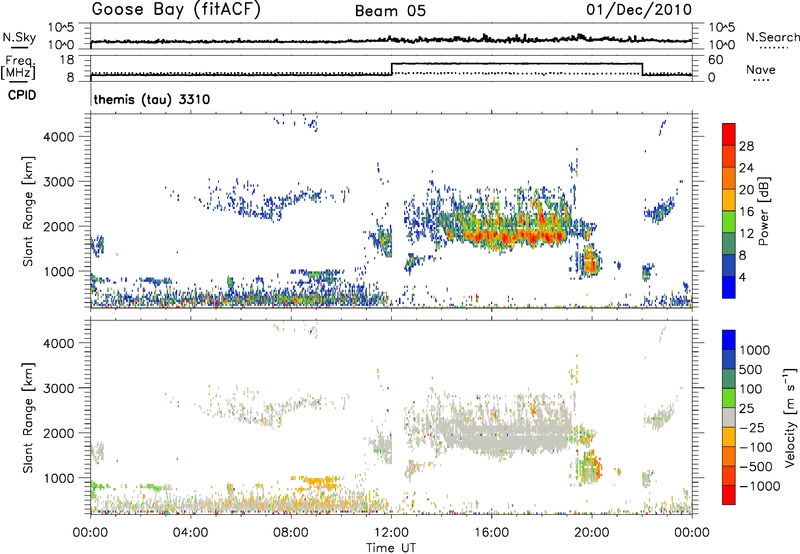Click the "−100" label on Velocity colorbar

(x=755, y=447)
